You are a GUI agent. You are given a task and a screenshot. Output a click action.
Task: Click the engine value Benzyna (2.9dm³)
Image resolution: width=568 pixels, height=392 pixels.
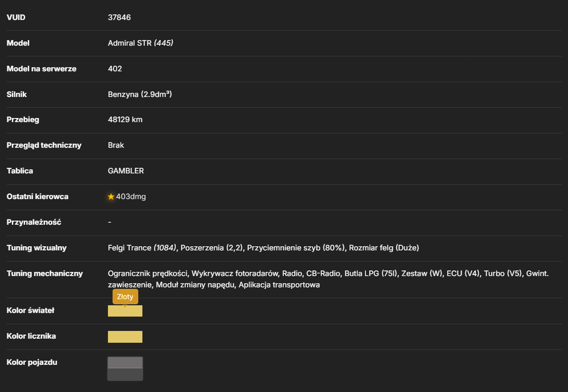click(x=140, y=95)
